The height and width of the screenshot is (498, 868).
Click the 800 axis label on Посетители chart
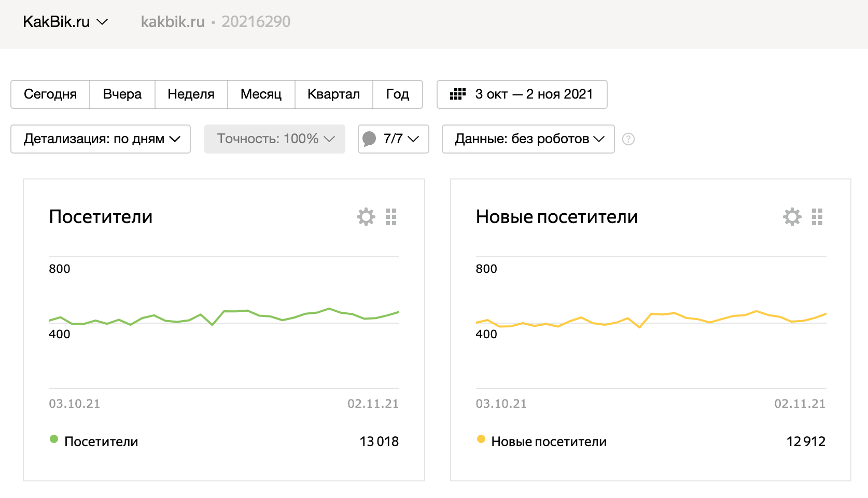point(60,269)
